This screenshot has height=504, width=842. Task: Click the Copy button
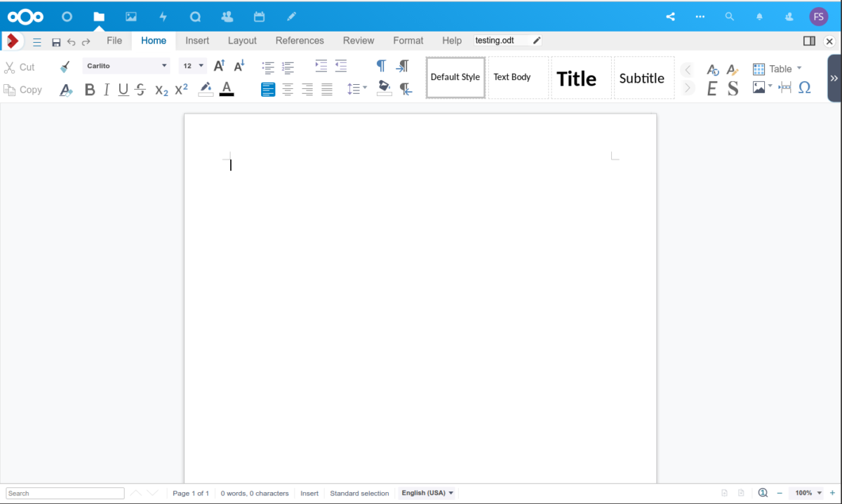click(23, 90)
